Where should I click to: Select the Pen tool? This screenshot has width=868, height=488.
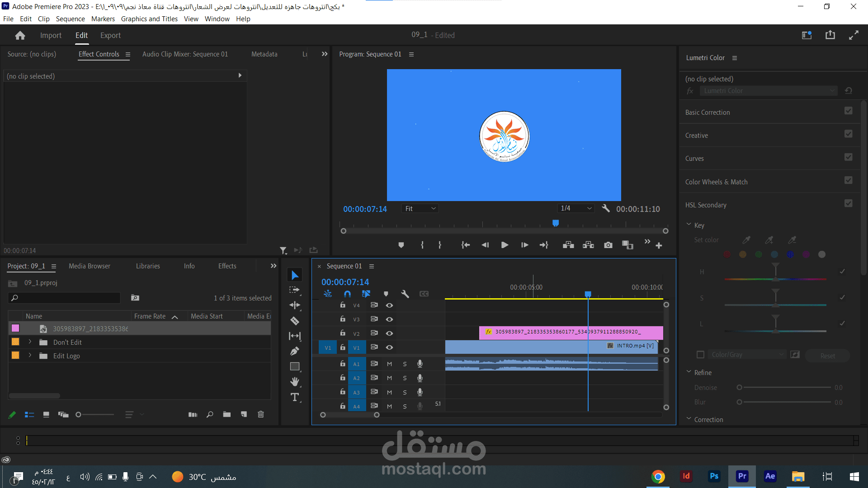click(x=295, y=351)
